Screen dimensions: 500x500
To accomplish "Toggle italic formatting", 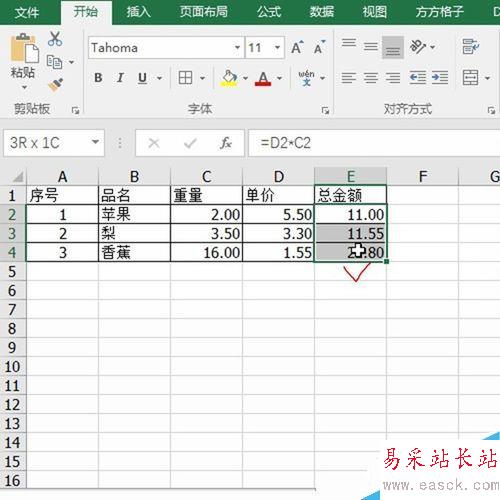I will click(120, 78).
